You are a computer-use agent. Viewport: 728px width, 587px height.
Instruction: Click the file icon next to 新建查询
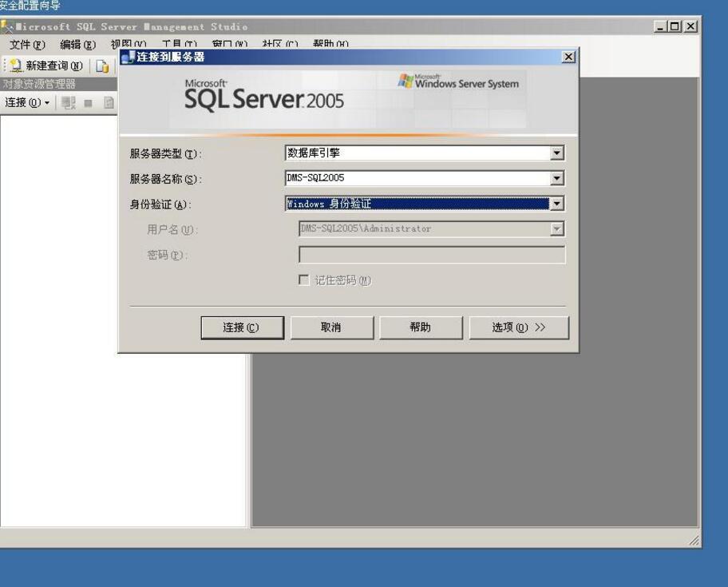click(102, 66)
